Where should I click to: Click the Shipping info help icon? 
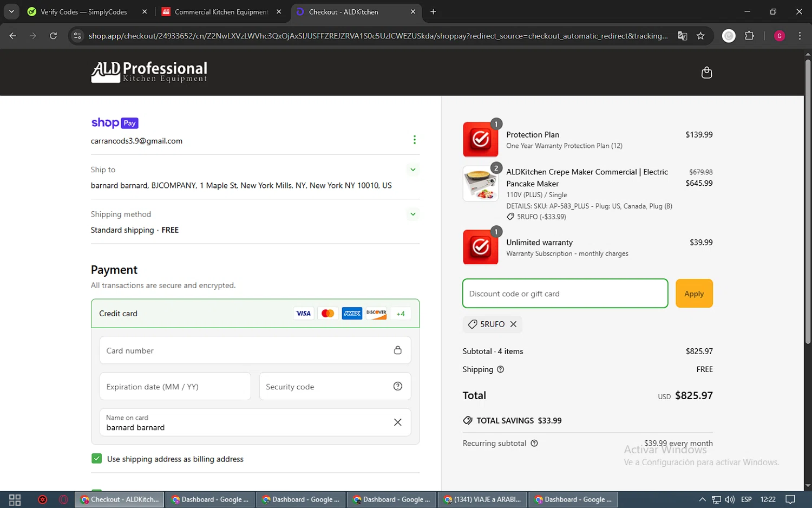tap(500, 369)
